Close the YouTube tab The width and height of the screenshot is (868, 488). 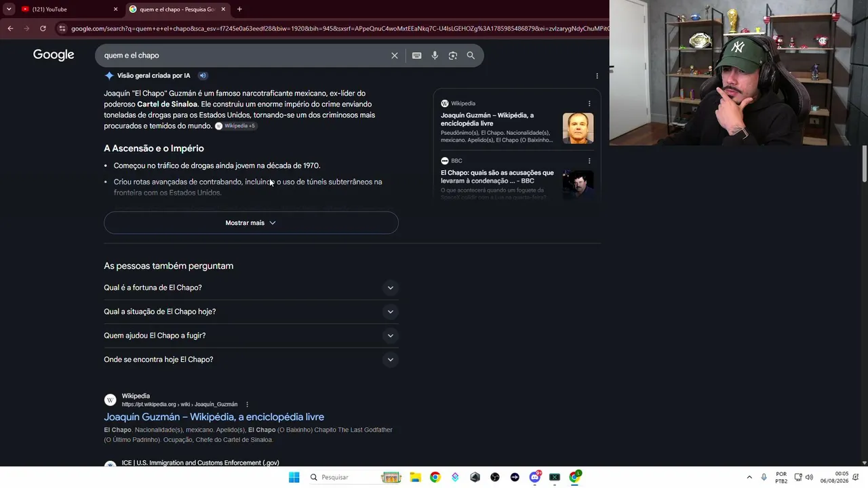pos(115,9)
